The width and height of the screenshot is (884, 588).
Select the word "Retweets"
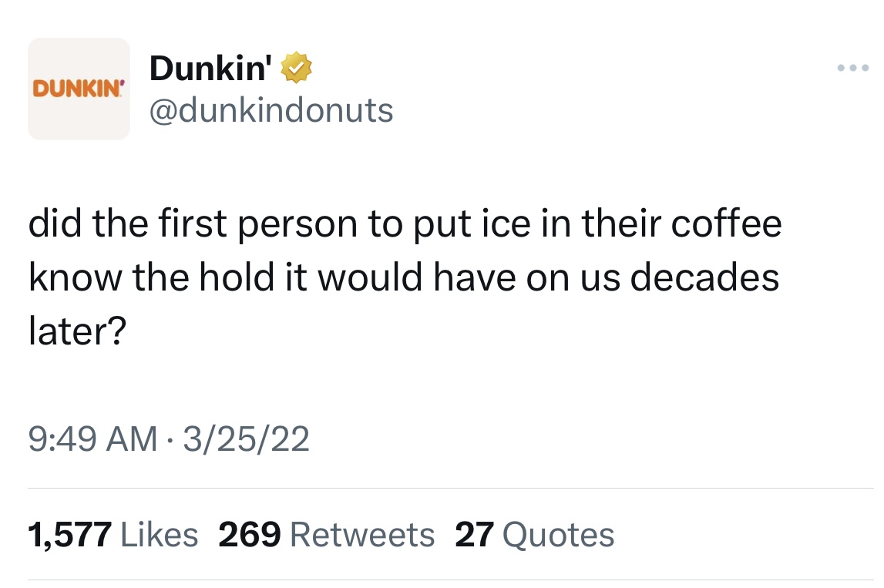(362, 534)
